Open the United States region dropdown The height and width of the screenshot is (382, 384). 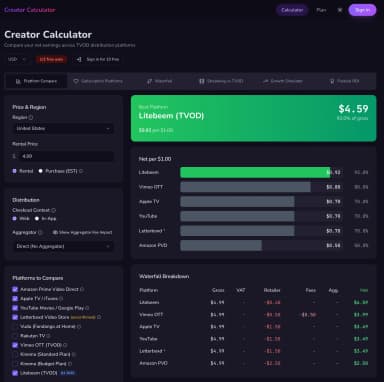pyautogui.click(x=63, y=128)
